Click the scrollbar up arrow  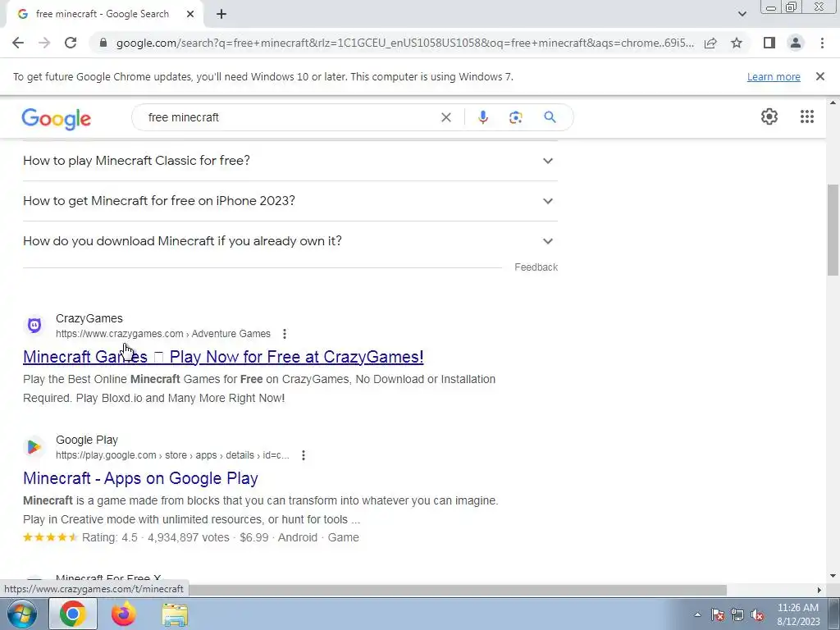point(833,103)
